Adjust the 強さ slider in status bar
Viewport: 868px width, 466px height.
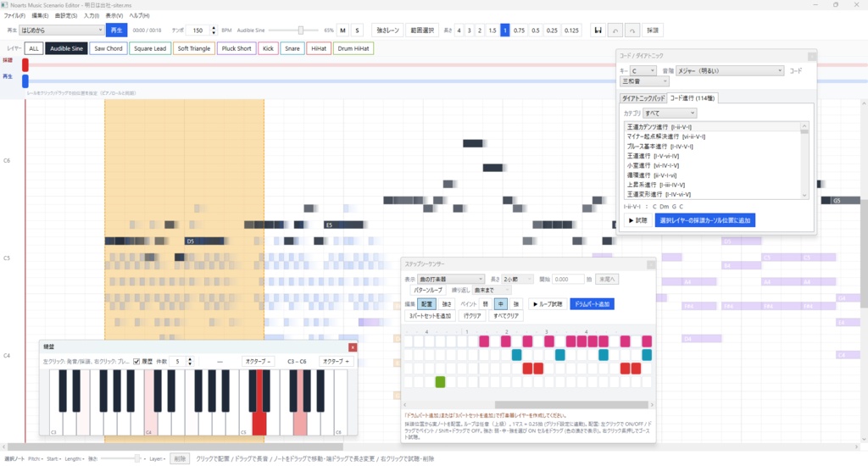(x=136, y=459)
